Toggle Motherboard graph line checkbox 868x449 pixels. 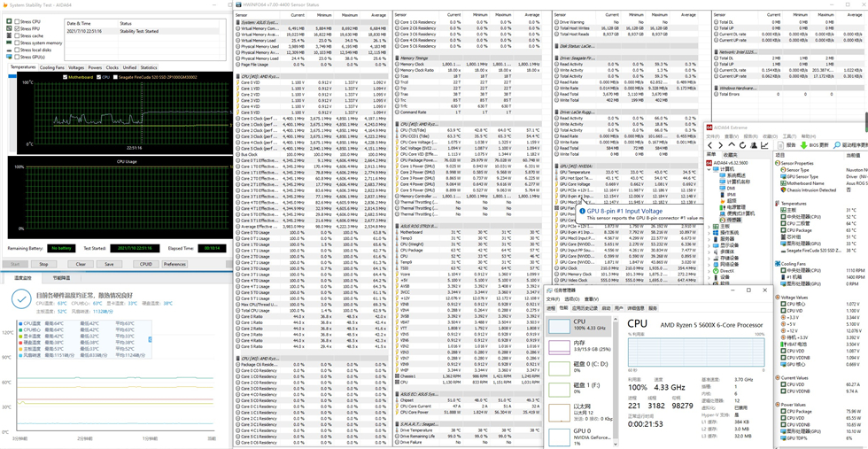(x=65, y=77)
